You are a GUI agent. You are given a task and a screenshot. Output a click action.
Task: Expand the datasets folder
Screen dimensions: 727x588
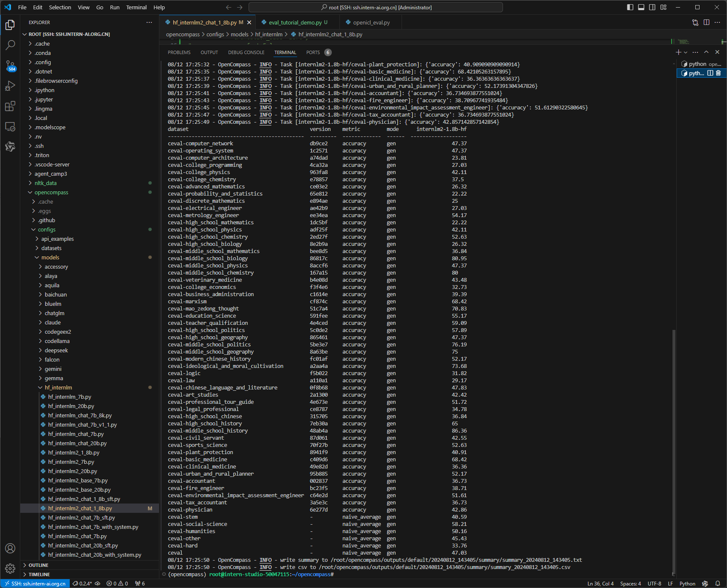pyautogui.click(x=51, y=248)
